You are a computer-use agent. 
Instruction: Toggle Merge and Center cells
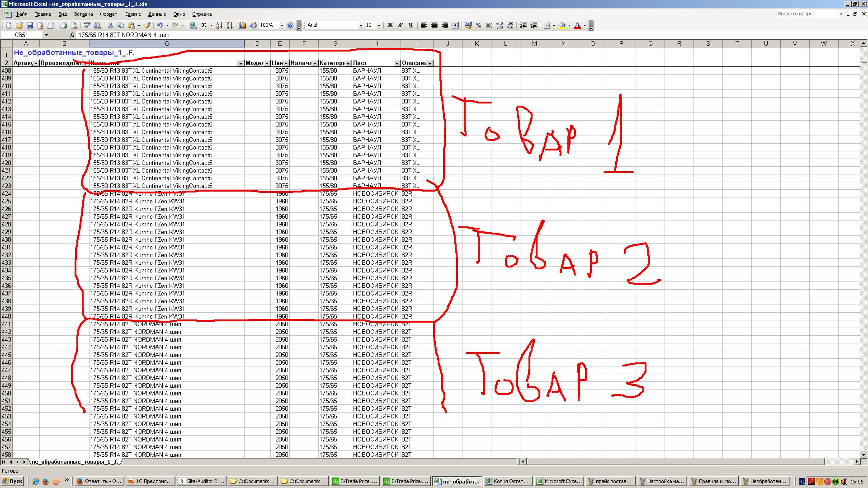point(455,25)
